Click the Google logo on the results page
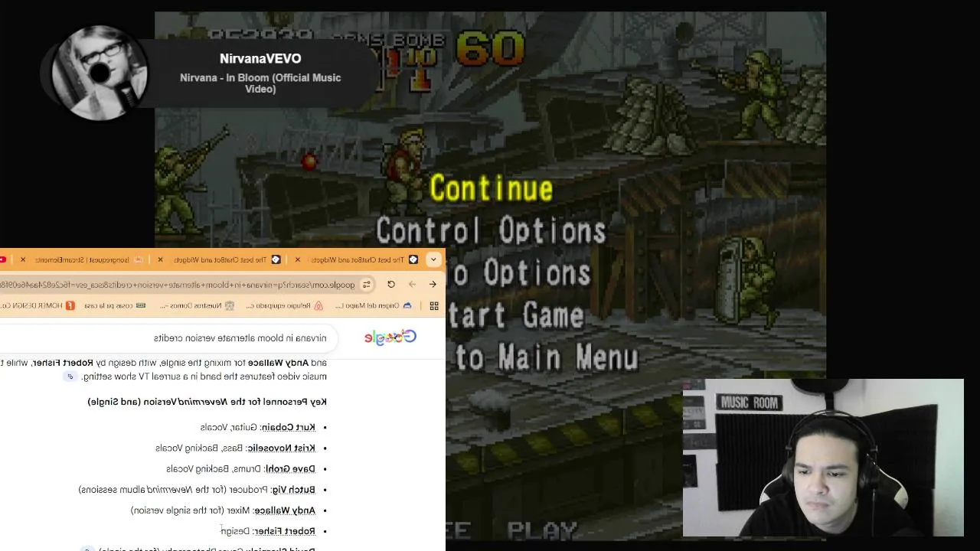The height and width of the screenshot is (551, 980). (x=390, y=337)
